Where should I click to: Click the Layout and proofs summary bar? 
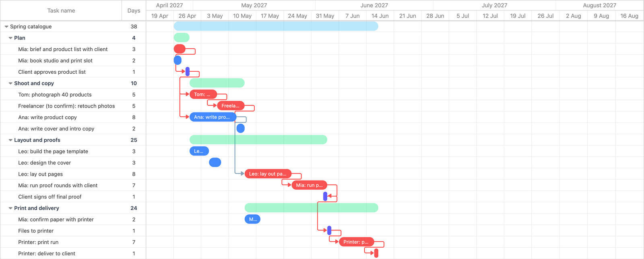point(258,140)
